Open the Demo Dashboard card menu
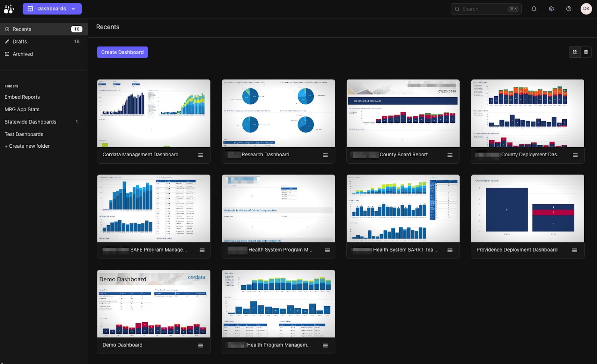597x364 pixels. point(201,345)
